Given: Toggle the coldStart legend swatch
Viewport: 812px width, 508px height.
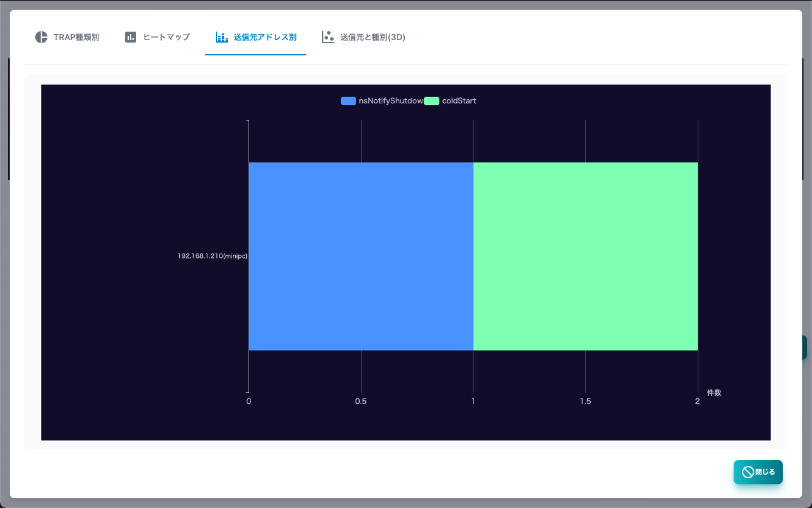Looking at the screenshot, I should coord(432,101).
